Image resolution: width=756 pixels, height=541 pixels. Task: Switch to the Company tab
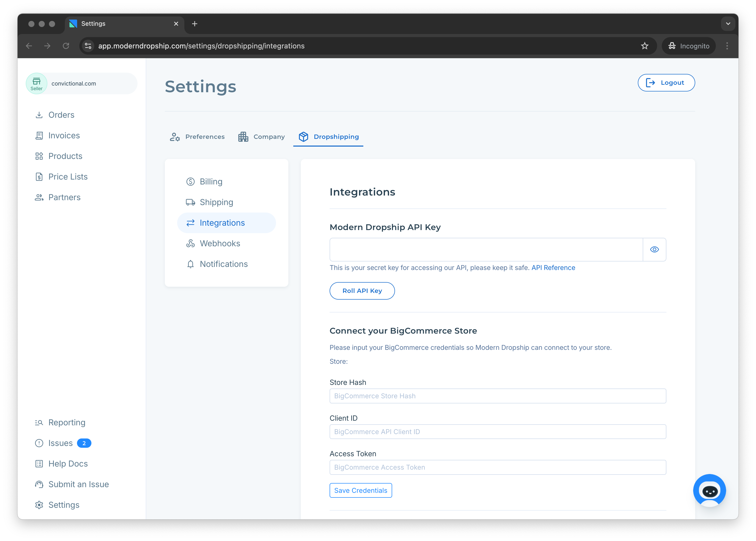[262, 137]
